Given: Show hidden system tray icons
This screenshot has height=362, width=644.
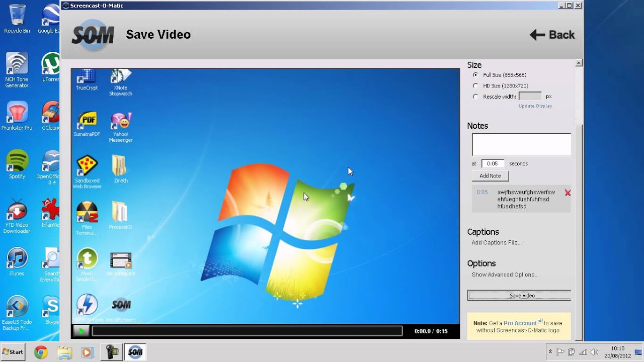Looking at the screenshot, I should coord(550,352).
